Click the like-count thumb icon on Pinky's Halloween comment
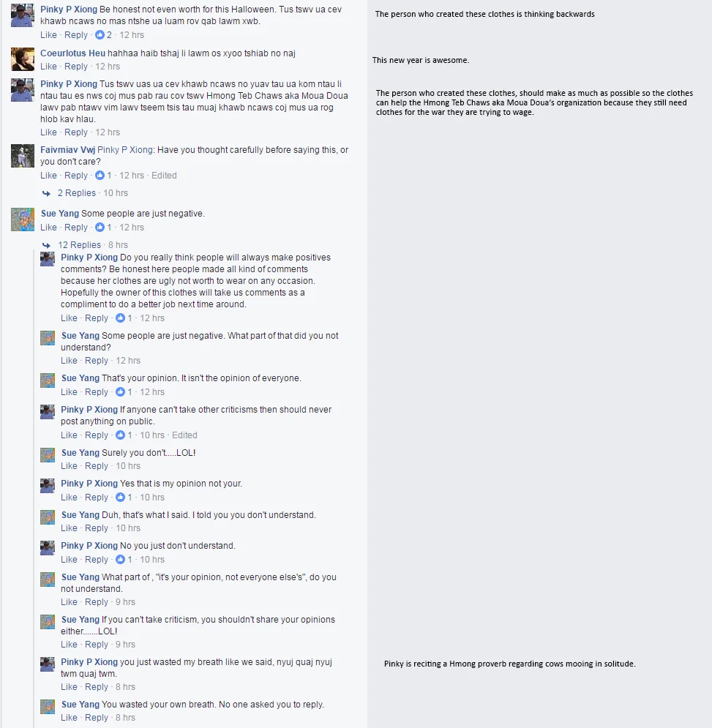The width and height of the screenshot is (712, 728). (x=100, y=35)
